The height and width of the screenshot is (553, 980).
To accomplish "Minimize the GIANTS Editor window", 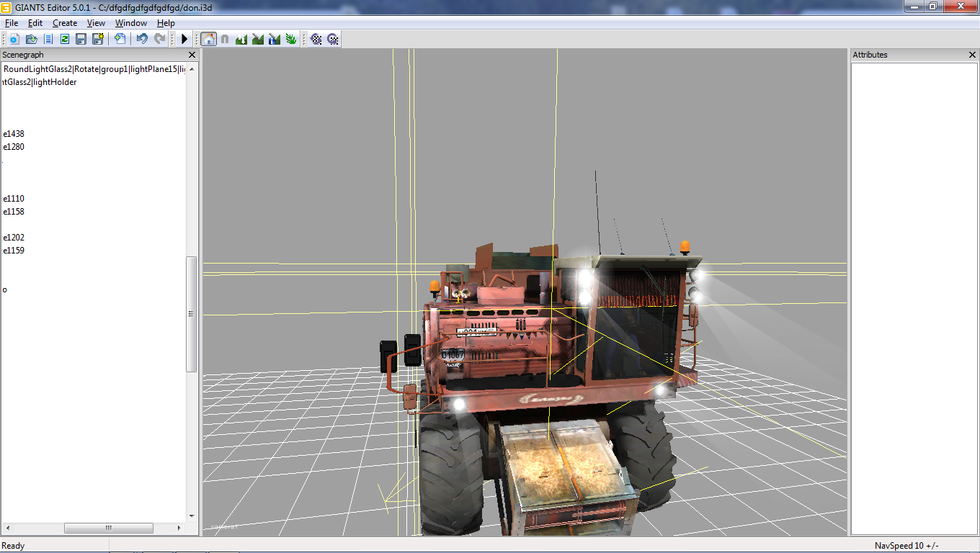I will (x=914, y=6).
